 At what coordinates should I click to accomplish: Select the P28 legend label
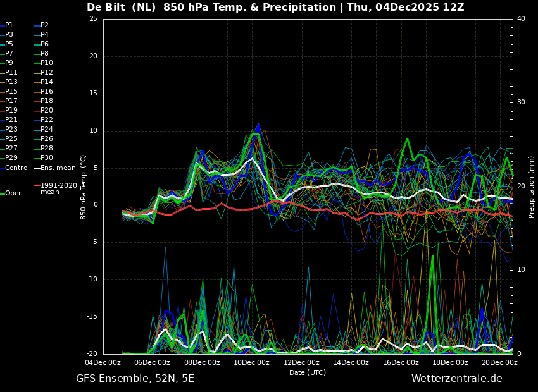pos(44,149)
